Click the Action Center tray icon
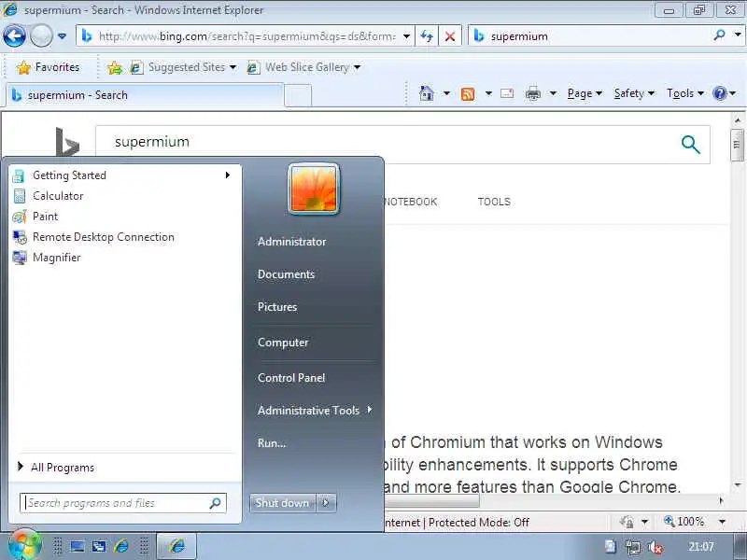Viewport: 747px width, 560px height. coord(611,547)
